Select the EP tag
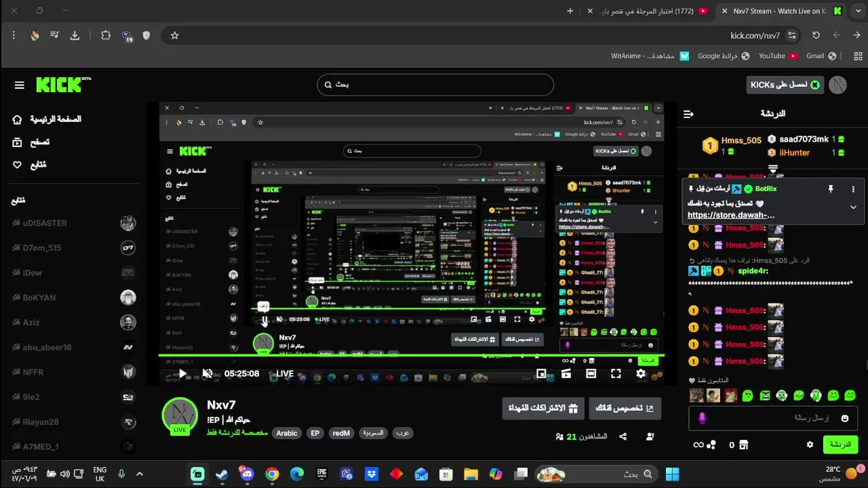868x488 pixels. point(315,433)
